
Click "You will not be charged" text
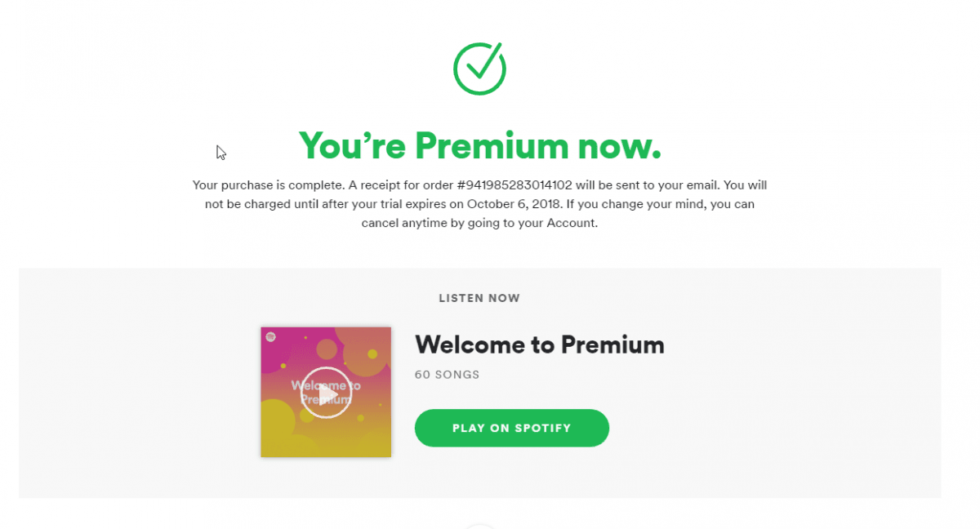[486, 195]
